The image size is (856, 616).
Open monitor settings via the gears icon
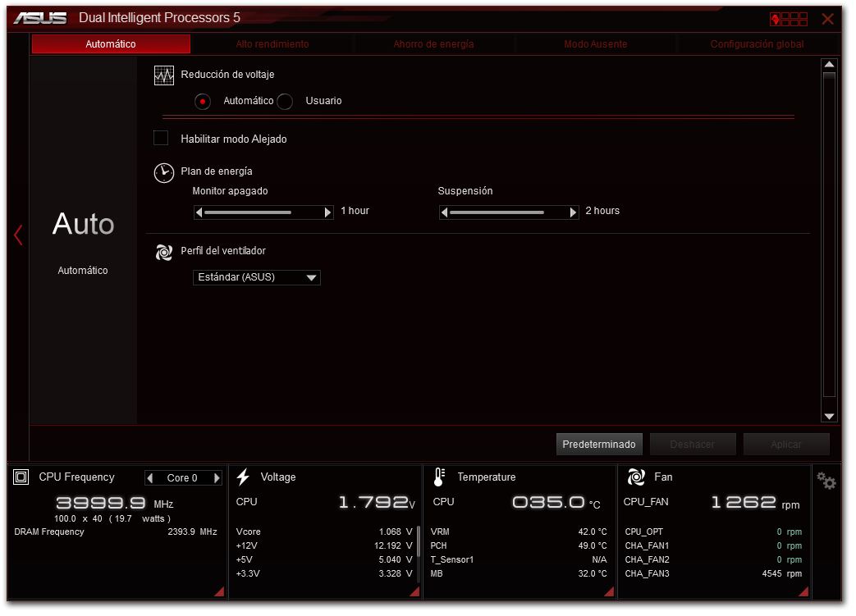coord(826,481)
